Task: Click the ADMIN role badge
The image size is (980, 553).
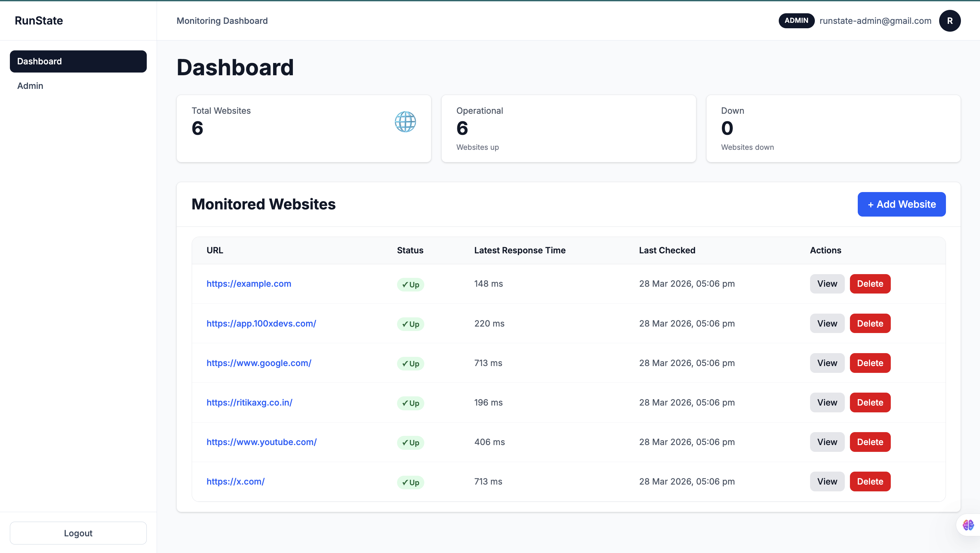Action: pos(796,20)
